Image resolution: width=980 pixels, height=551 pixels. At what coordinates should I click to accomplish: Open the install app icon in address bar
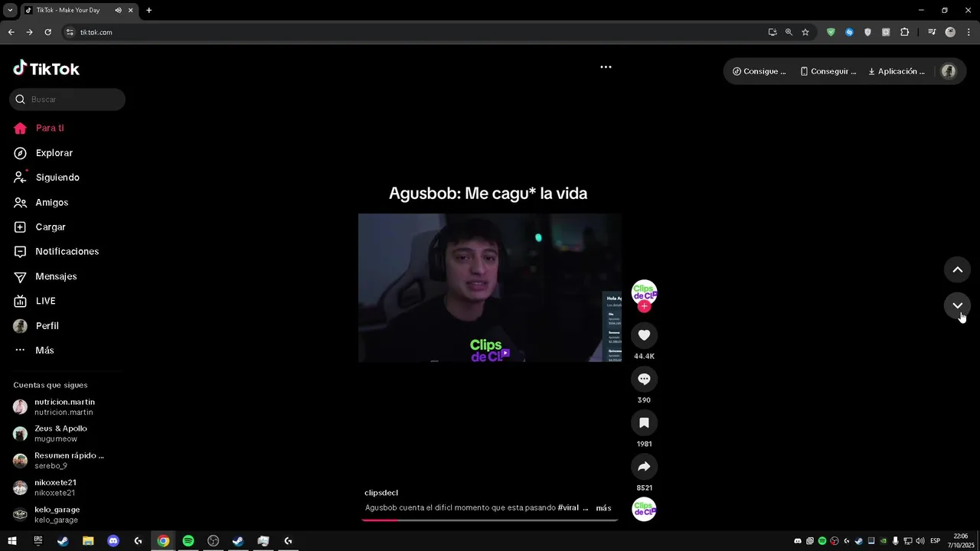point(773,32)
